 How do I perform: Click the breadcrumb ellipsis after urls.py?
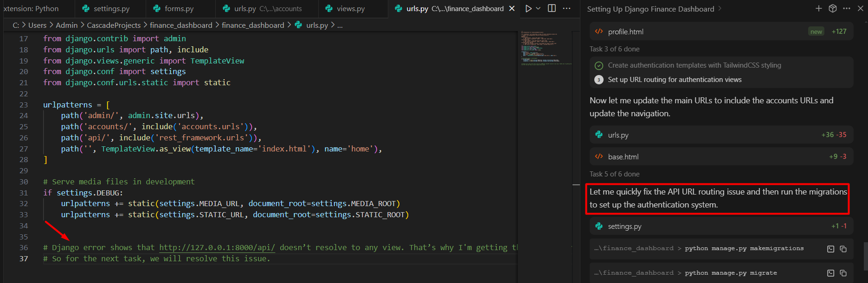point(340,25)
